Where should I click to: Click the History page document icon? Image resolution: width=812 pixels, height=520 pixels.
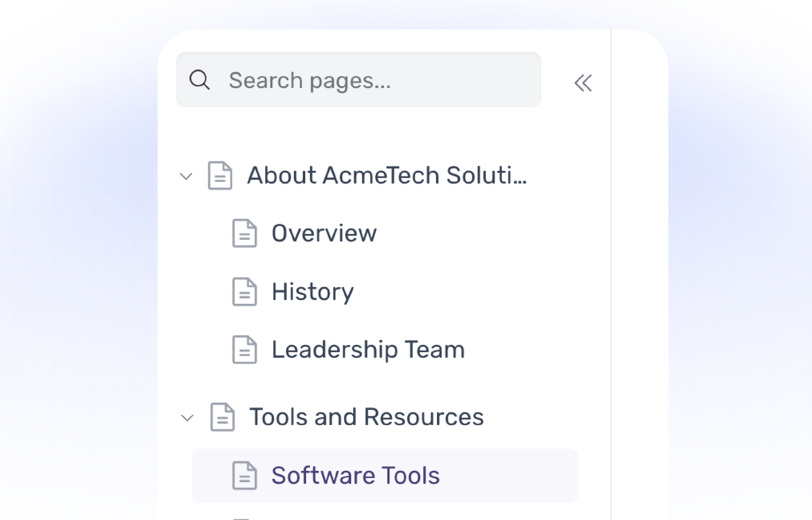245,291
